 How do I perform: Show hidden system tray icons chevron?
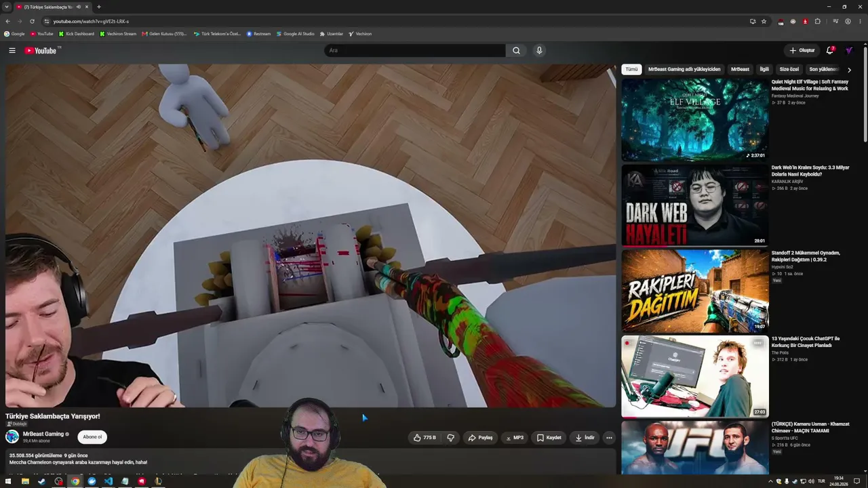pos(770,481)
